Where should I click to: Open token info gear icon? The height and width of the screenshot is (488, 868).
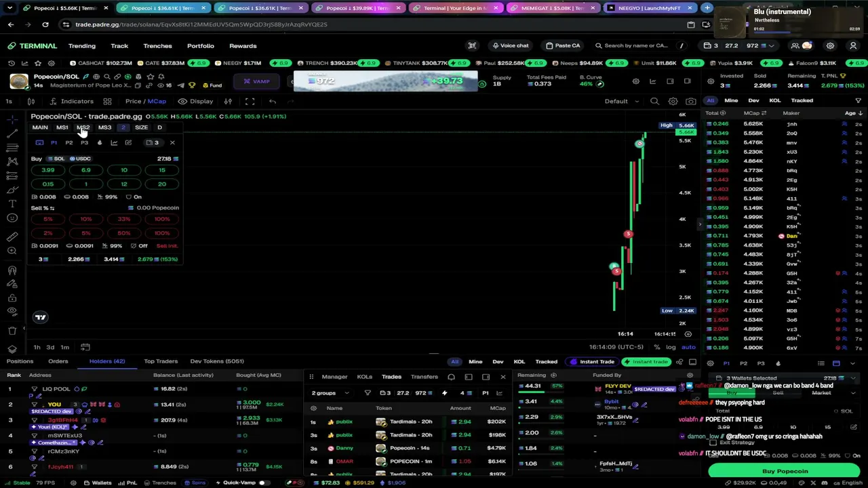[635, 81]
